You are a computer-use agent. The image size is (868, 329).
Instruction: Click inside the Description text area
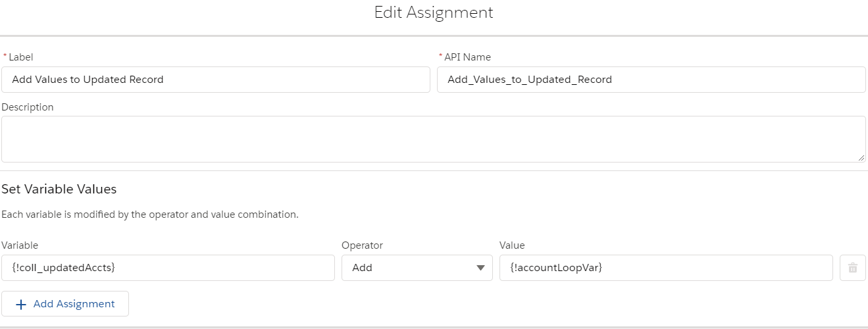point(433,139)
